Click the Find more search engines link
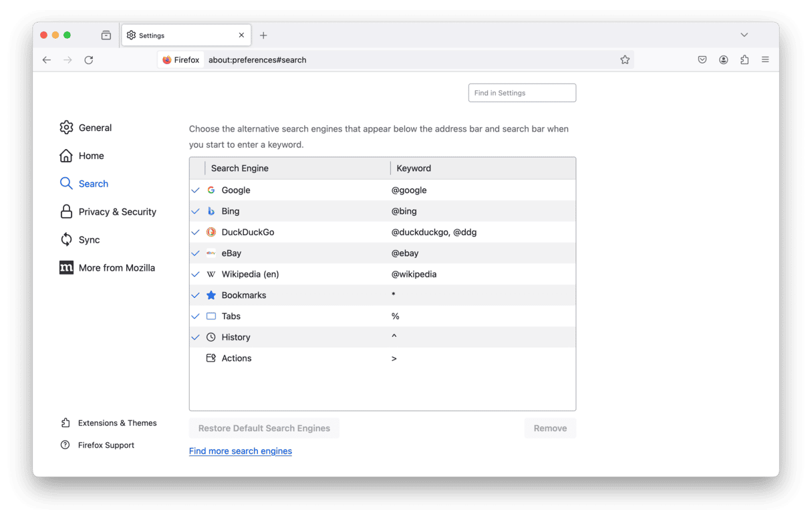Screen dimensions: 812x520 (241, 451)
